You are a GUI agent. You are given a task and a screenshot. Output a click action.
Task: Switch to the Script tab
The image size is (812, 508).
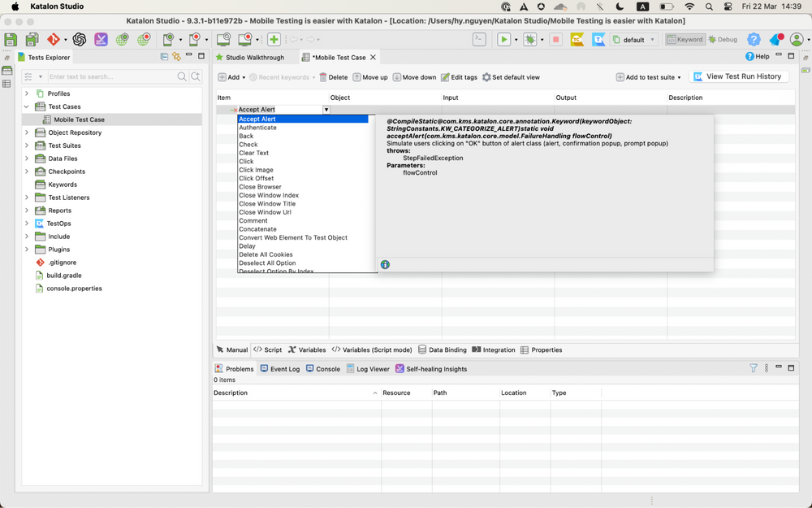point(268,350)
